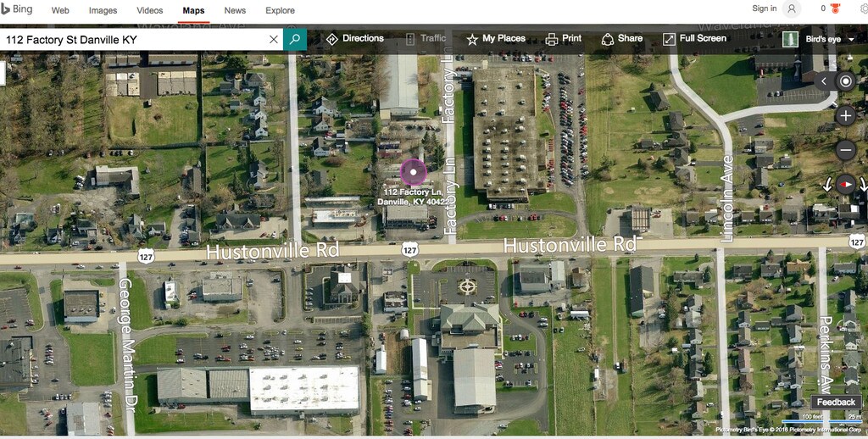Click the locate me target button
Image resolution: width=868 pixels, height=439 pixels.
[x=845, y=81]
